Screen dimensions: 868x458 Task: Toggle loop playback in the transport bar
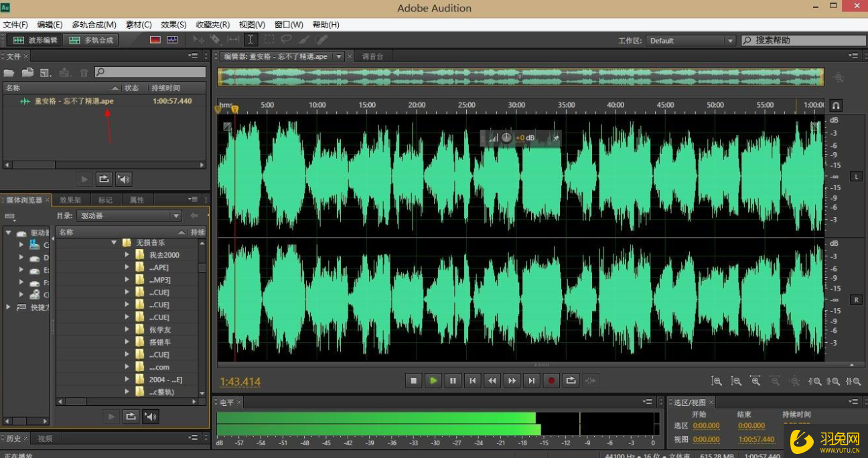pyautogui.click(x=571, y=380)
